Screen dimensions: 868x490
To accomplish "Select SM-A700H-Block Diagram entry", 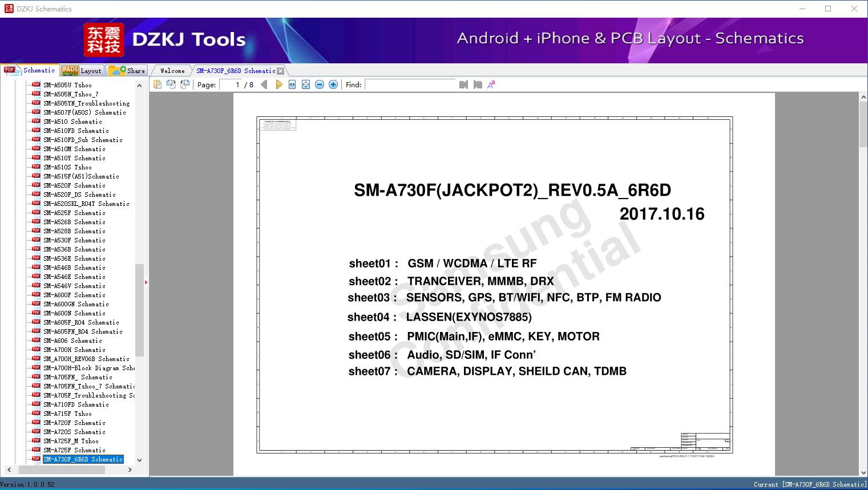I will (89, 368).
